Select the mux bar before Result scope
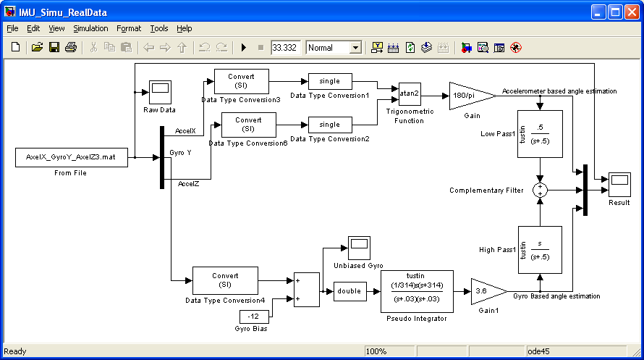This screenshot has width=644, height=360. click(585, 191)
